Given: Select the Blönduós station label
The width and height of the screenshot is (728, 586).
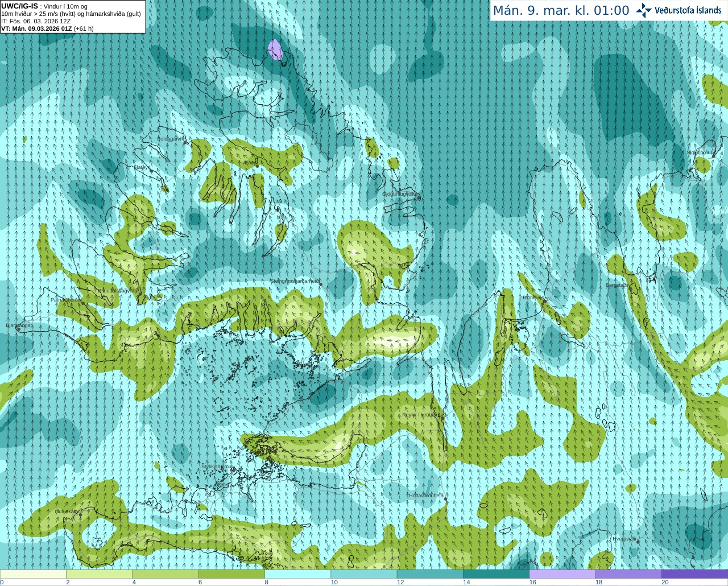Looking at the screenshot, I should click(533, 298).
